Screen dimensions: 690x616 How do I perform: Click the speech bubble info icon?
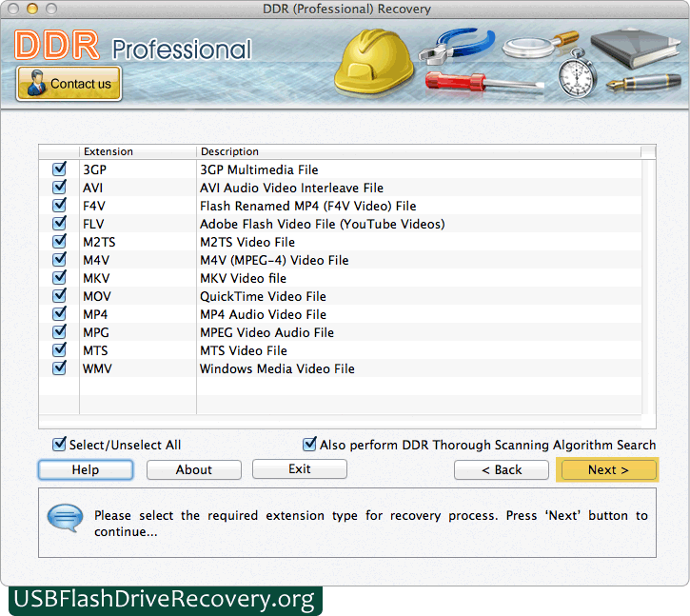click(65, 517)
